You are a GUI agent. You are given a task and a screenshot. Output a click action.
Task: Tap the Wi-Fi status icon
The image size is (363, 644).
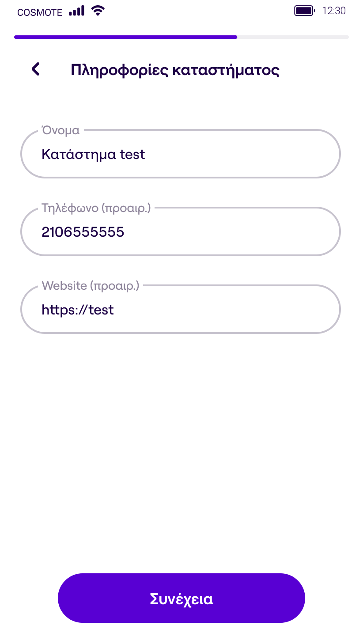tap(98, 11)
